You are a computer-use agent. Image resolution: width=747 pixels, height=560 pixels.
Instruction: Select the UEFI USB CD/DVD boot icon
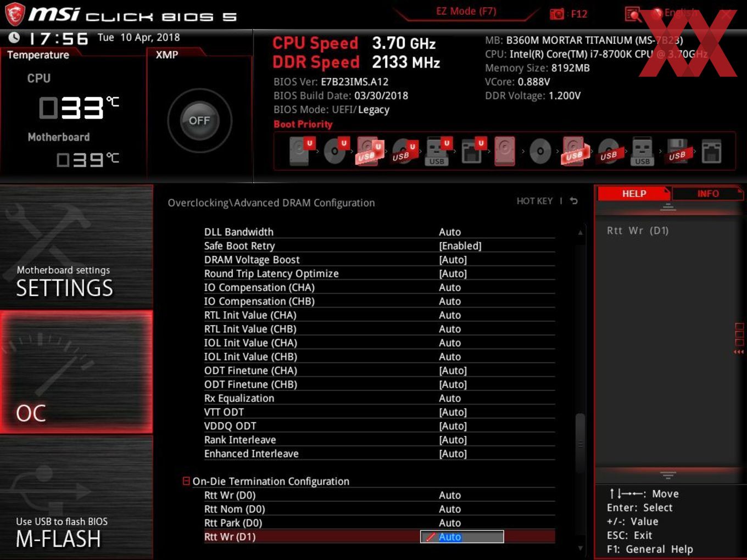coord(404,151)
